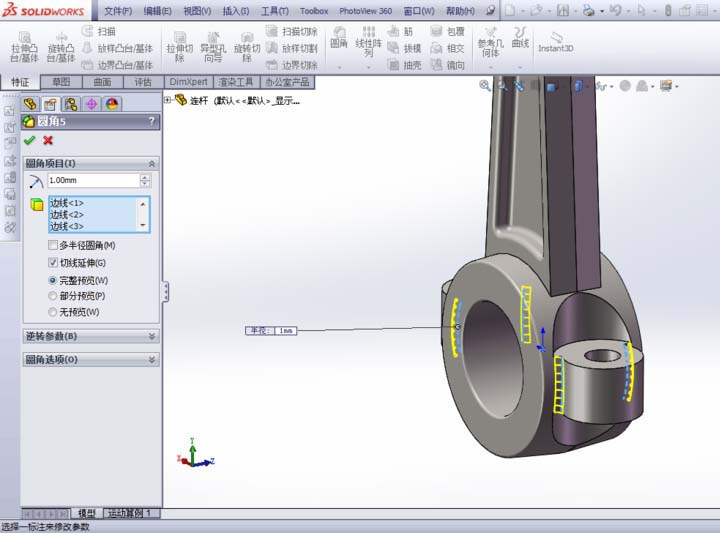Select No preview radio button (无预览)
Image resolution: width=720 pixels, height=533 pixels.
point(52,312)
